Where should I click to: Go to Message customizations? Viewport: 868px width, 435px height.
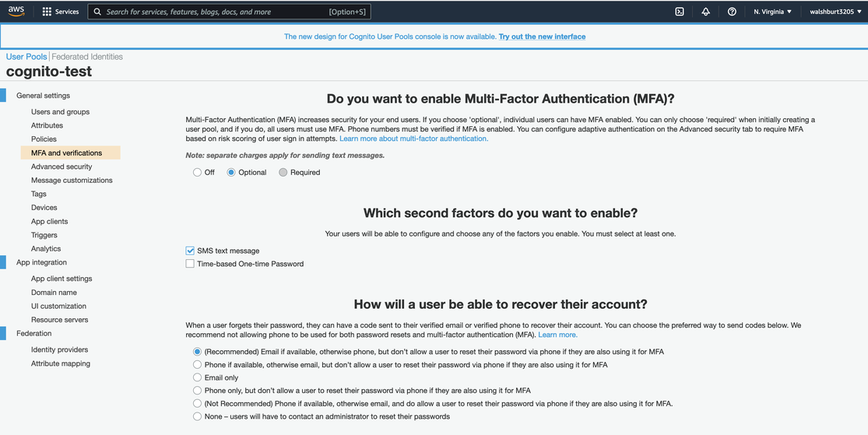click(72, 181)
